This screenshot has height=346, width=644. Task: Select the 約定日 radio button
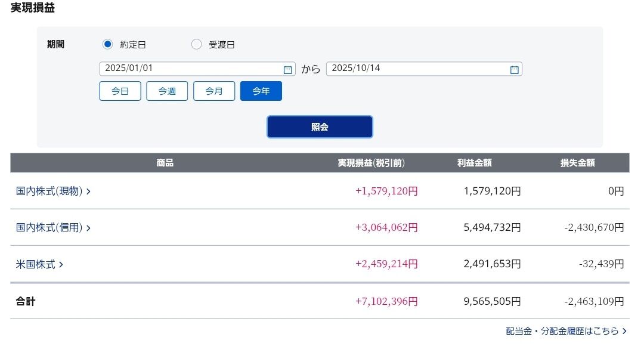pos(108,44)
